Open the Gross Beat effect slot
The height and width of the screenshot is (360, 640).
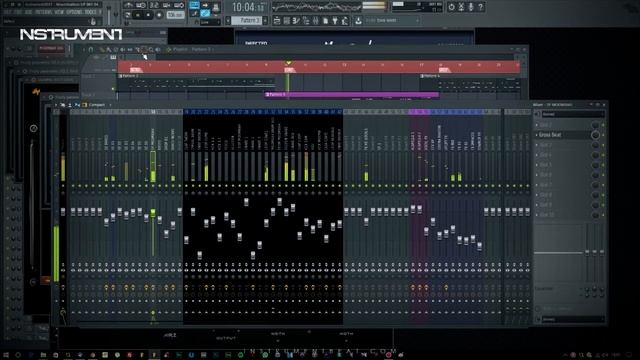[x=564, y=135]
